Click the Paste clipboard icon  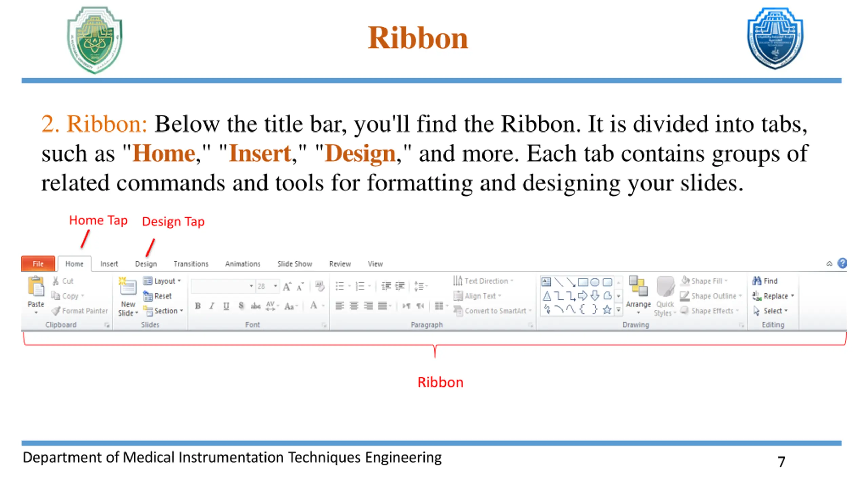[x=36, y=286]
